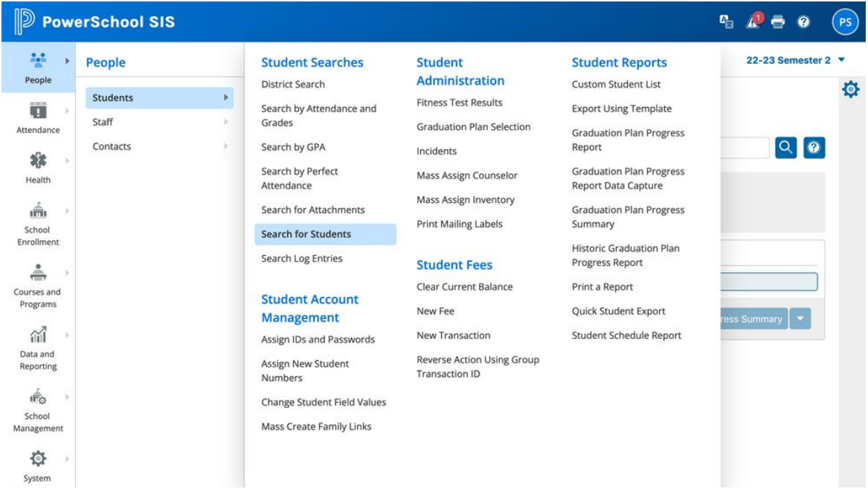The image size is (868, 489).
Task: Click the magnifier search button
Action: click(785, 148)
